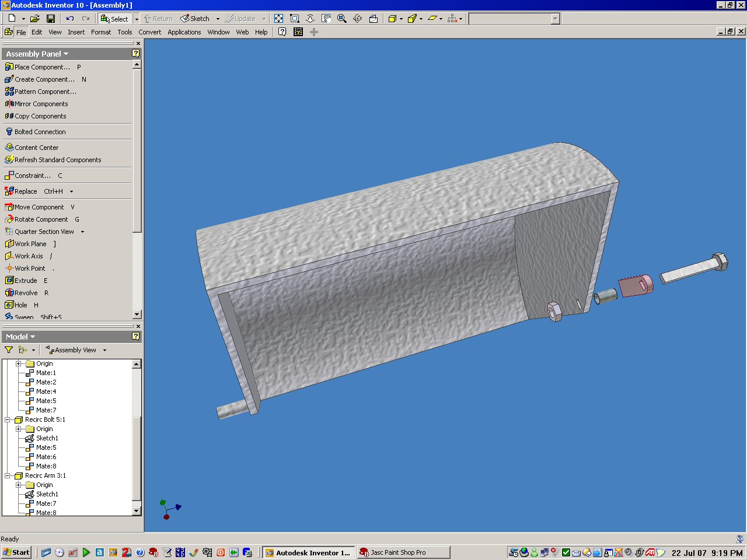The image size is (747, 560).
Task: Switch to Jasc Paint Shop Pro in taskbar
Action: point(398,552)
